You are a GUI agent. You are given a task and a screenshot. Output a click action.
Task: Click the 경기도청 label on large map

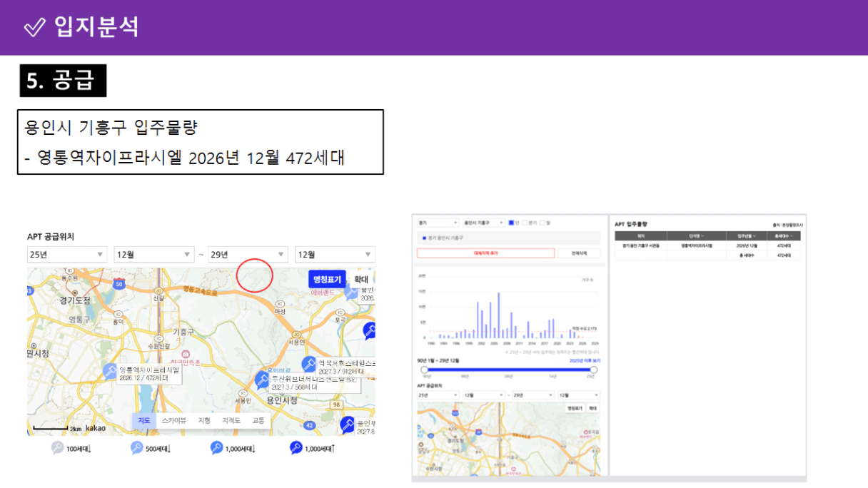tap(75, 300)
